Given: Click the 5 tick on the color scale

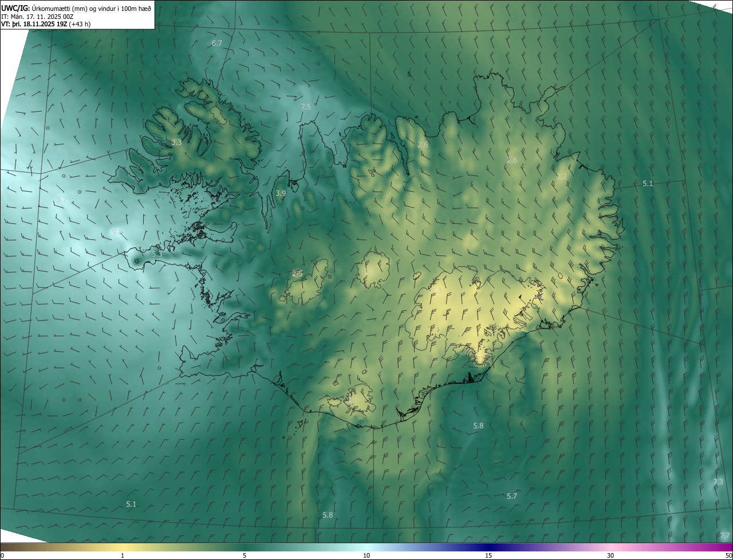Looking at the screenshot, I should pyautogui.click(x=245, y=555).
